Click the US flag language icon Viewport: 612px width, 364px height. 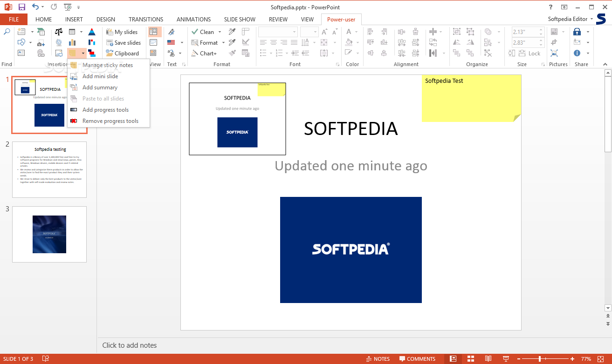point(171,42)
